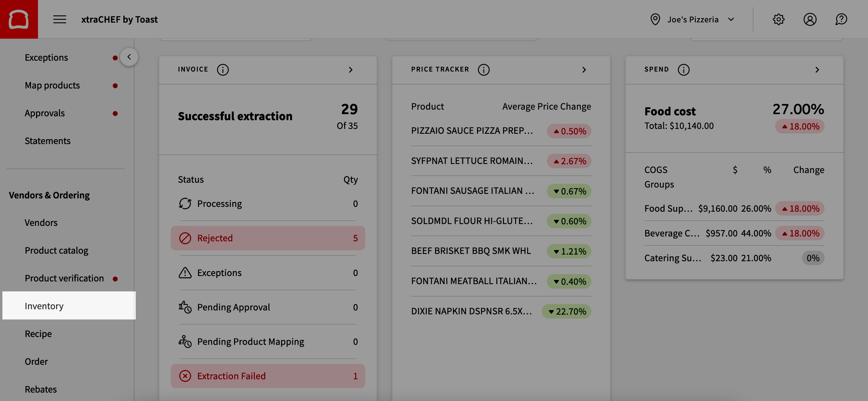Click the Invoice info icon
Screen dimensions: 868x401
pyautogui.click(x=223, y=69)
